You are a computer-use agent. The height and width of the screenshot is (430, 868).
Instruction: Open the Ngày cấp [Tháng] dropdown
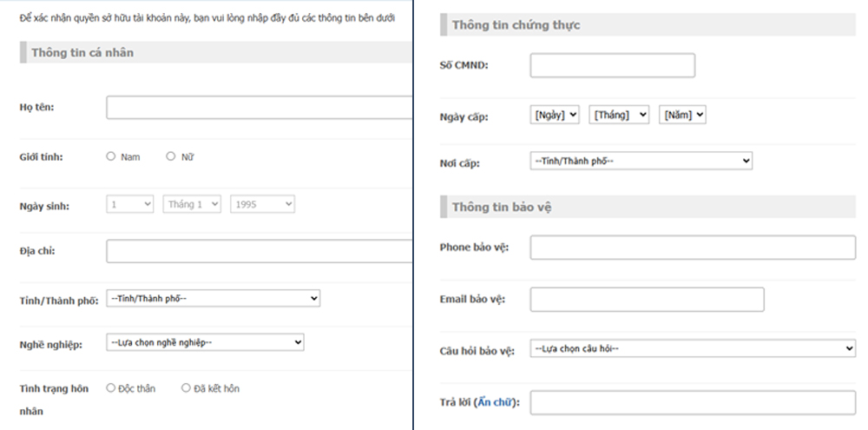(x=619, y=115)
